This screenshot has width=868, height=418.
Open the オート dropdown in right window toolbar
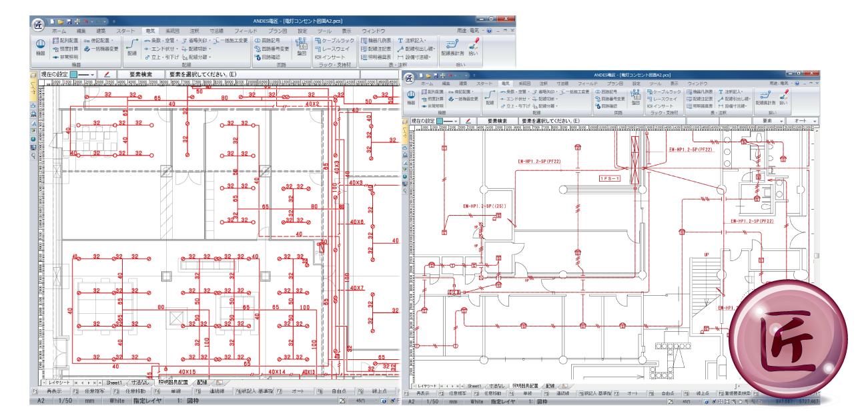click(x=801, y=120)
